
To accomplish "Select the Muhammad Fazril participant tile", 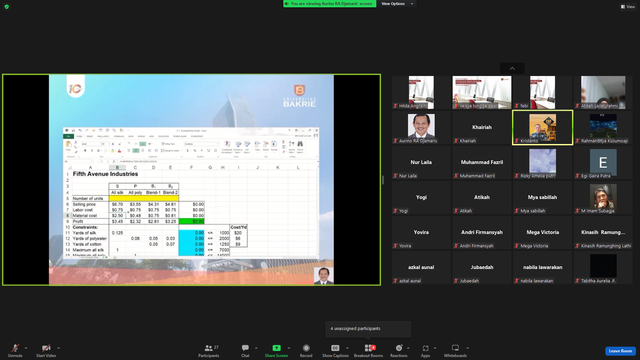I will click(x=482, y=162).
